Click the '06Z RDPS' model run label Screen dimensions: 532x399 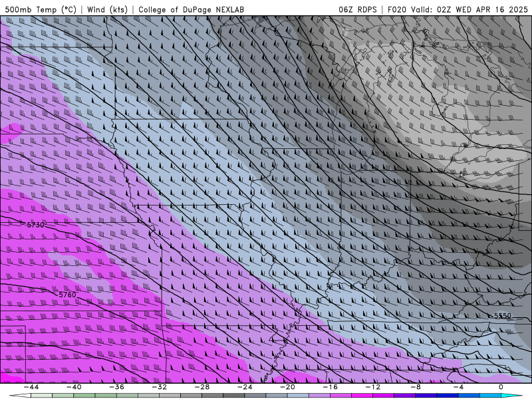(357, 9)
